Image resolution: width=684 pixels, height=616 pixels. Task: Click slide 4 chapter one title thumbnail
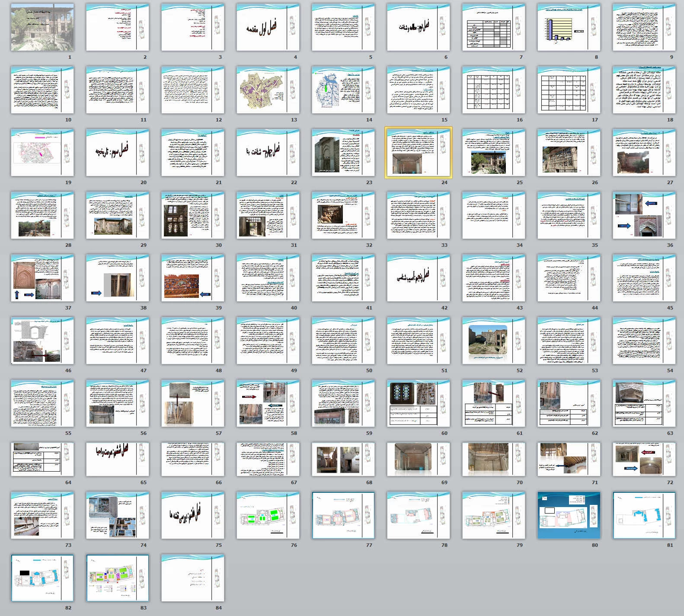[x=268, y=28]
